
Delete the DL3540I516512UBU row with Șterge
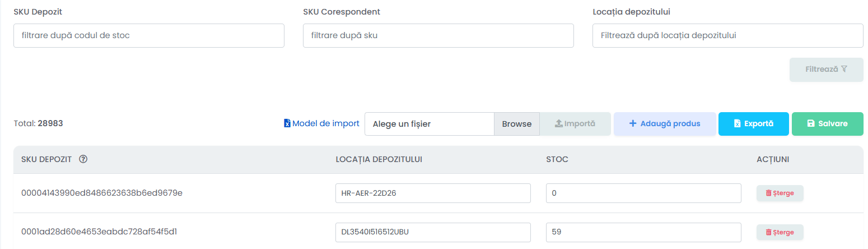click(x=780, y=232)
